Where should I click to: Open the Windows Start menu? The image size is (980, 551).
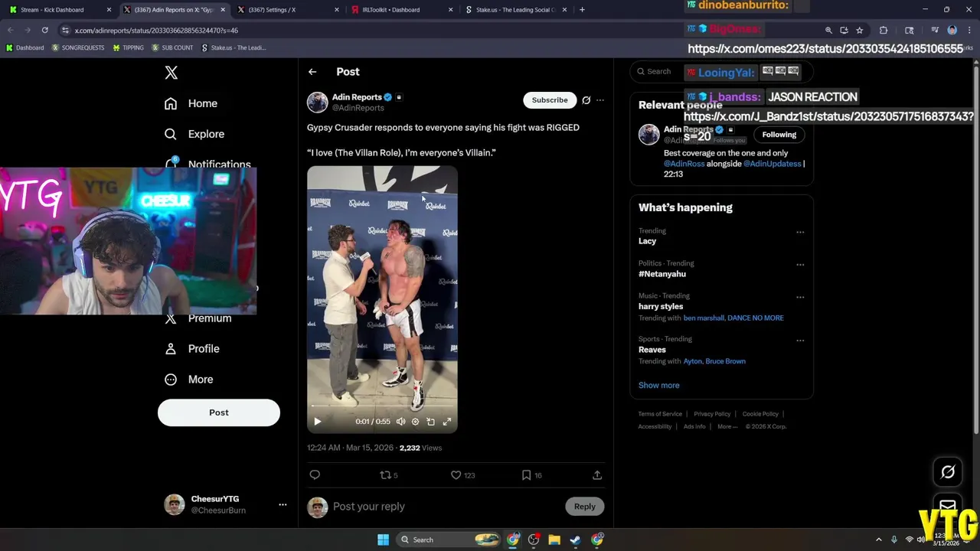pyautogui.click(x=383, y=540)
